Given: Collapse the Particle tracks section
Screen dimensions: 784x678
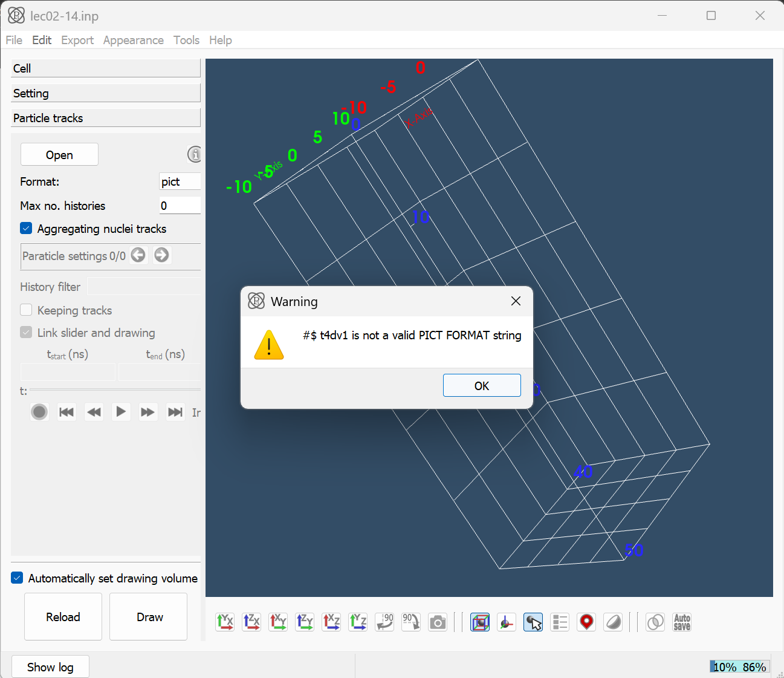Looking at the screenshot, I should [x=106, y=118].
